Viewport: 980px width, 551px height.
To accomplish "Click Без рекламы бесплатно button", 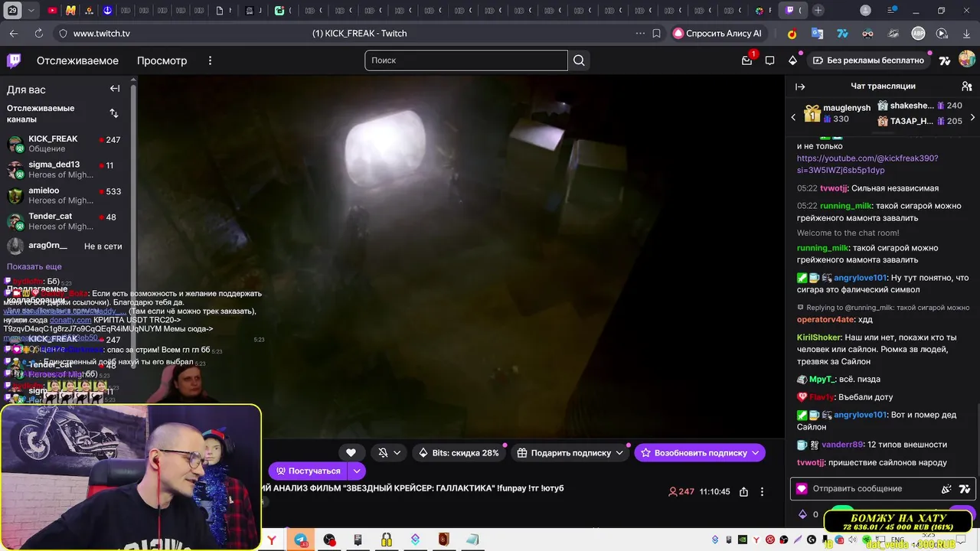I will [x=868, y=60].
